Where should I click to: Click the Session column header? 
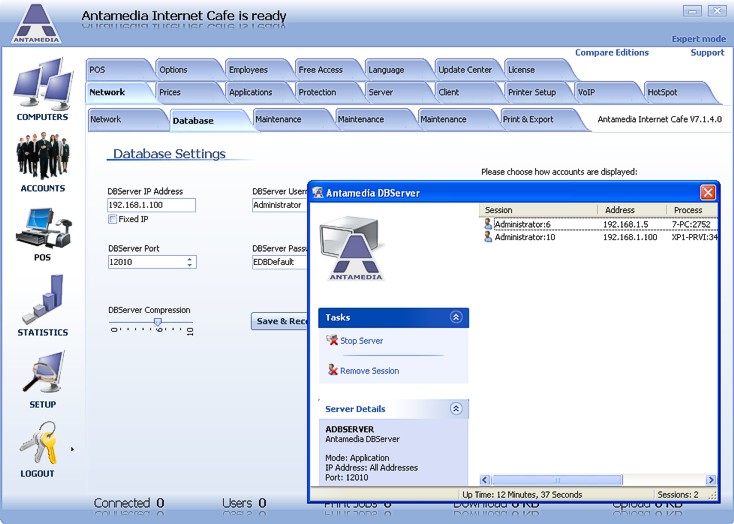(538, 210)
